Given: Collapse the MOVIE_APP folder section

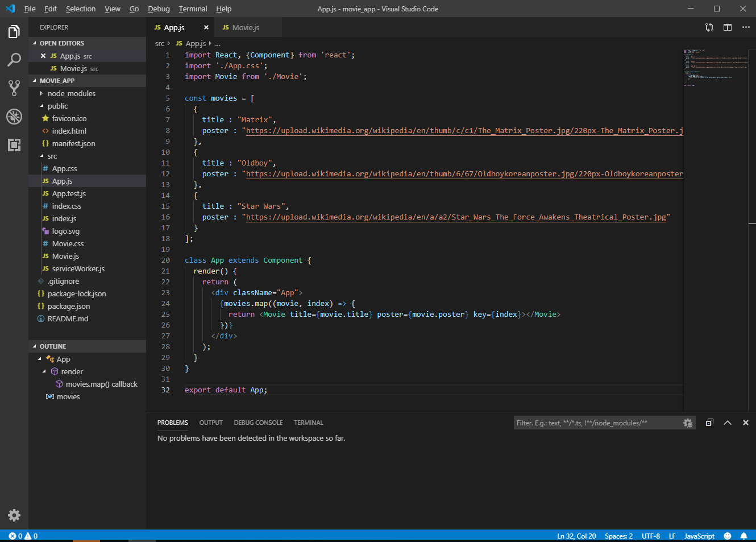Looking at the screenshot, I should (87, 81).
